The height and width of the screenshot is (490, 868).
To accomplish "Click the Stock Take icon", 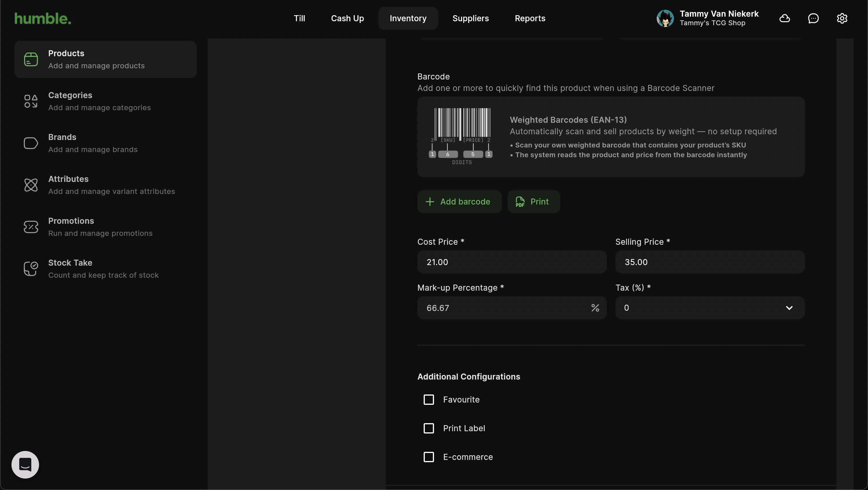I will click(x=31, y=269).
